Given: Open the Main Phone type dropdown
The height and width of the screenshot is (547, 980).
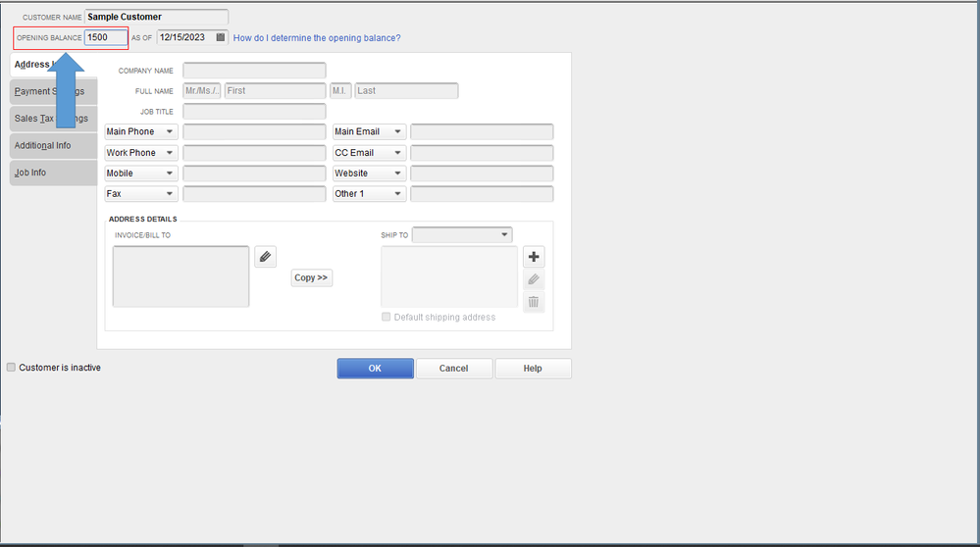Looking at the screenshot, I should point(141,131).
